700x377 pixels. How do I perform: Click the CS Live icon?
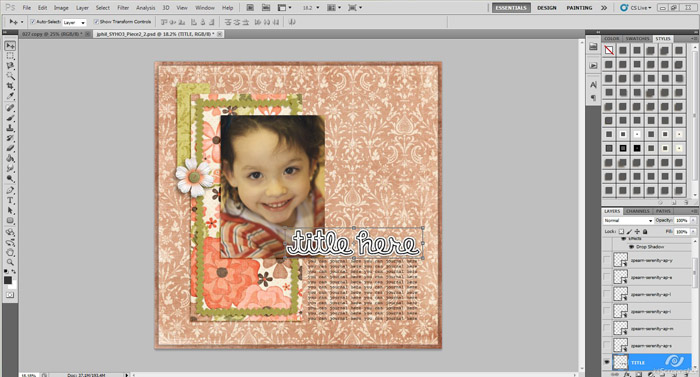coord(624,8)
